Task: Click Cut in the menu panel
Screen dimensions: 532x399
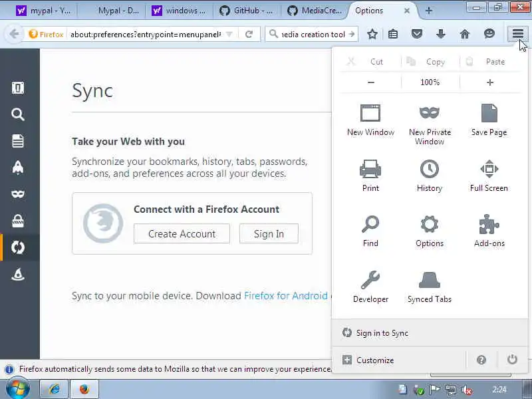Action: tap(371, 62)
